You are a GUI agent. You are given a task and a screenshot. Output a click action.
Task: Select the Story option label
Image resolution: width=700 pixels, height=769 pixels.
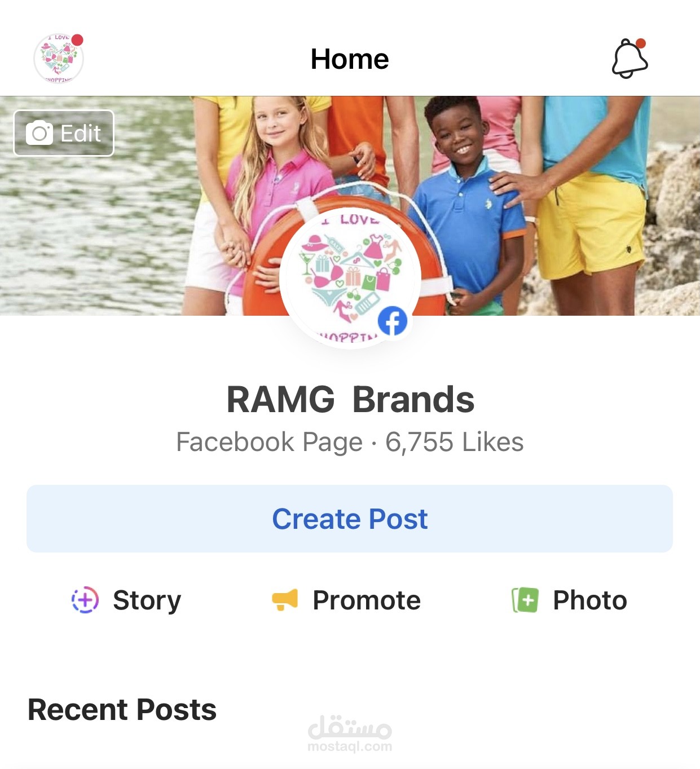pos(147,600)
